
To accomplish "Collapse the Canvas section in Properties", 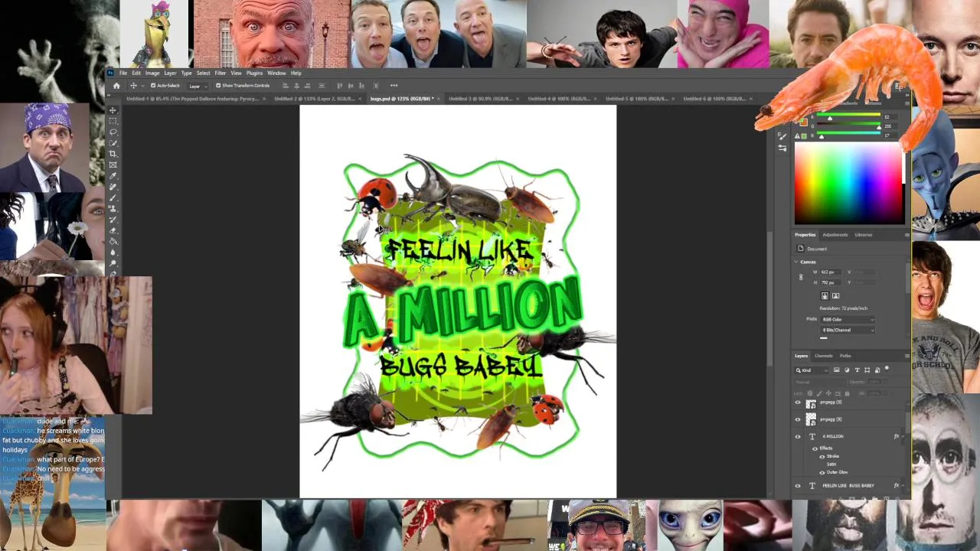I will (x=796, y=262).
